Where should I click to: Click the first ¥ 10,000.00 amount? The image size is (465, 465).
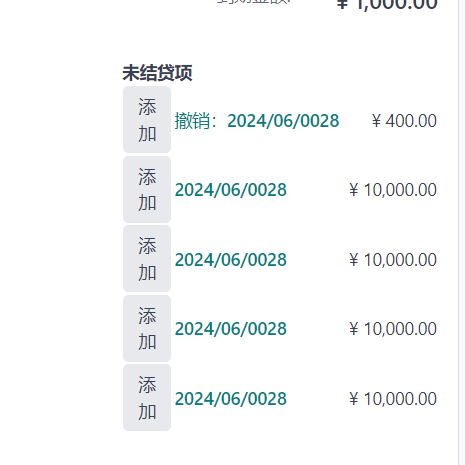(x=393, y=190)
